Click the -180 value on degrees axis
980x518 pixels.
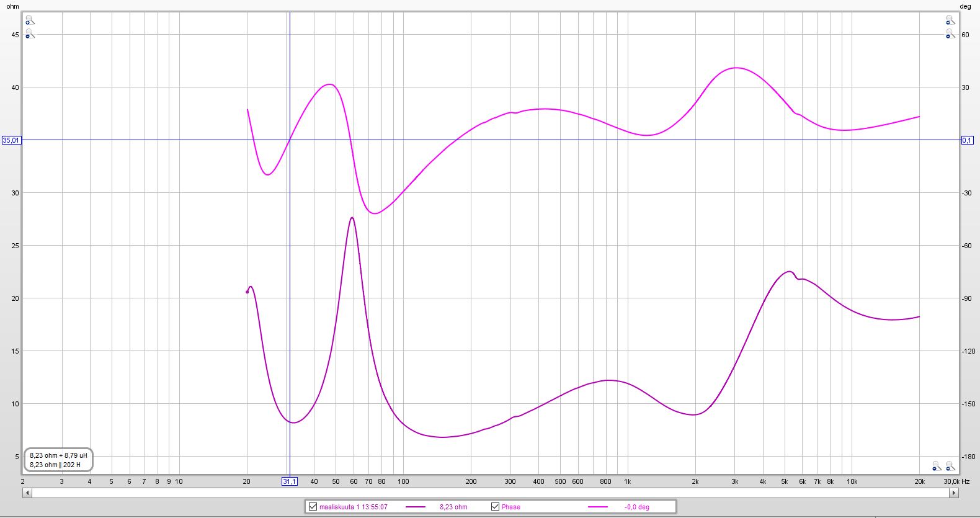coord(968,457)
